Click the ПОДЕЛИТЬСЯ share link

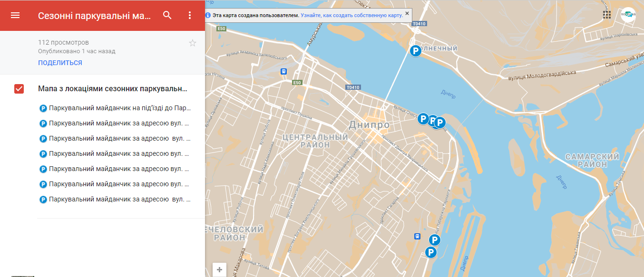tap(60, 63)
